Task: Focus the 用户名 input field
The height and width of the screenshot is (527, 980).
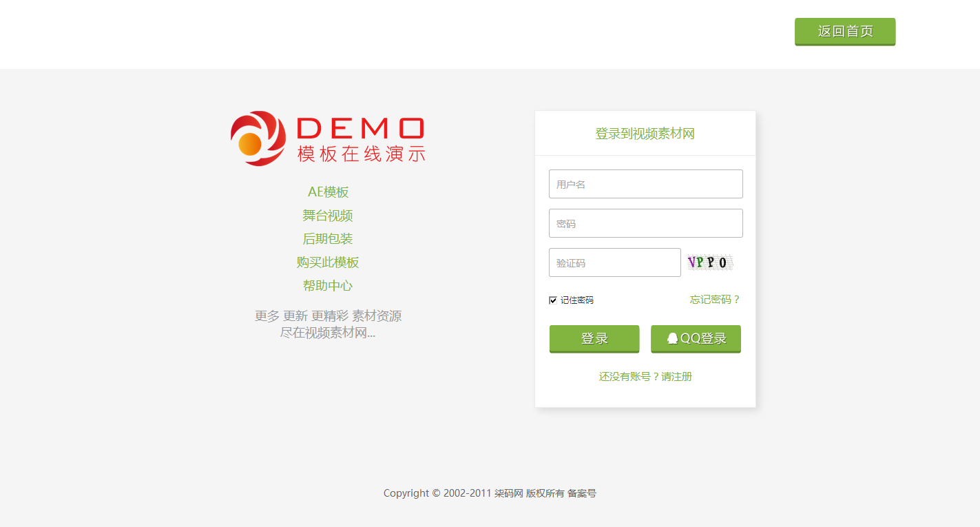Action: tap(646, 184)
